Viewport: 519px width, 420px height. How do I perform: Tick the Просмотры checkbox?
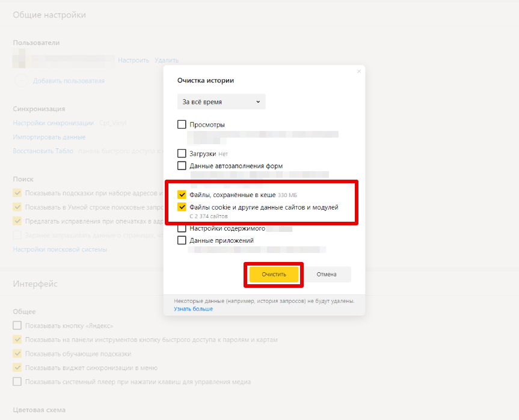pos(182,124)
